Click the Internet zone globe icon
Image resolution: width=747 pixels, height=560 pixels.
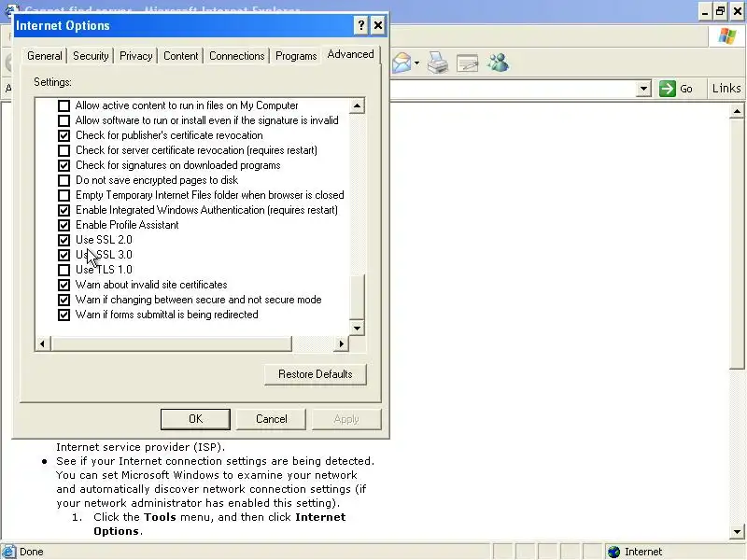click(613, 552)
